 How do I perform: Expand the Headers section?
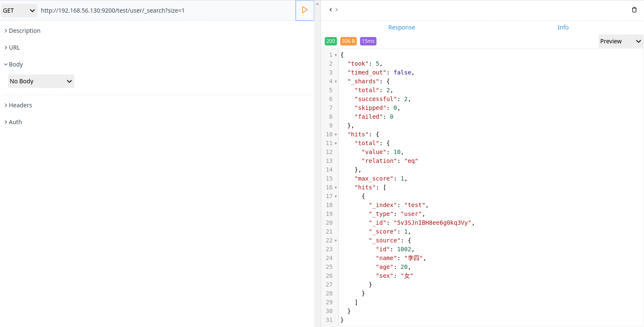click(x=20, y=105)
